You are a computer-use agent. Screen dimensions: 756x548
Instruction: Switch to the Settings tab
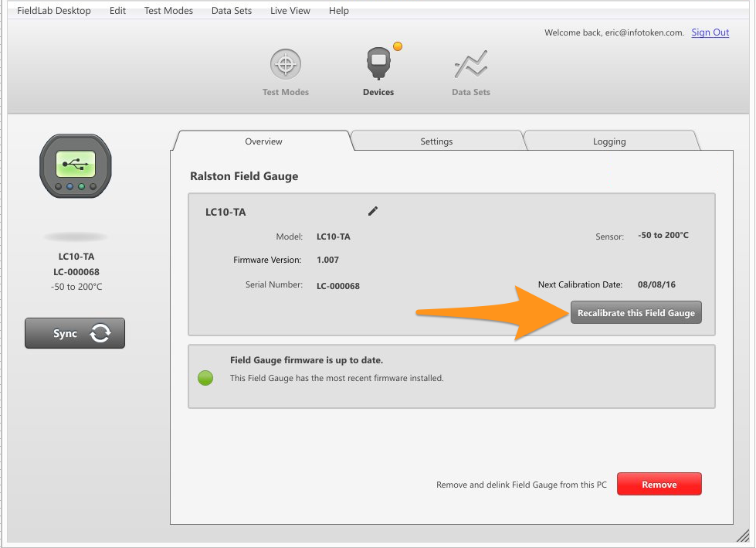436,141
